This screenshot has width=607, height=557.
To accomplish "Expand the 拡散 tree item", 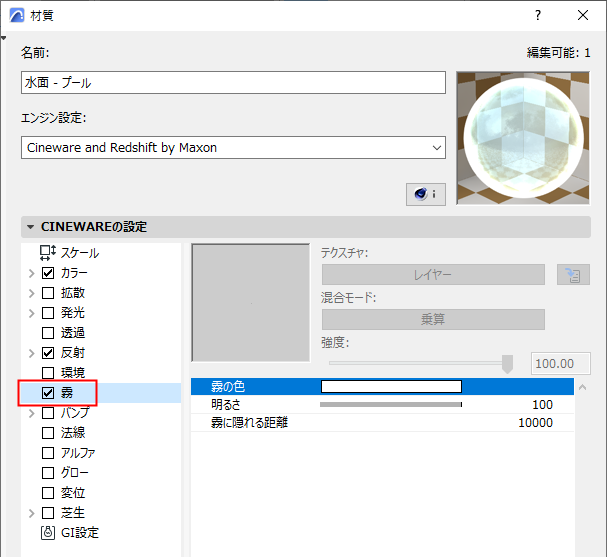I will click(32, 293).
